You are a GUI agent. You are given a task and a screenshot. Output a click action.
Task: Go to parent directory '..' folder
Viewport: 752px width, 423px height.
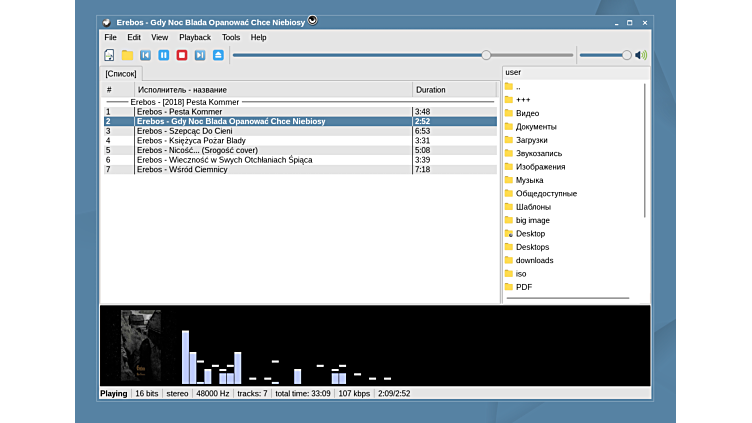(518, 87)
